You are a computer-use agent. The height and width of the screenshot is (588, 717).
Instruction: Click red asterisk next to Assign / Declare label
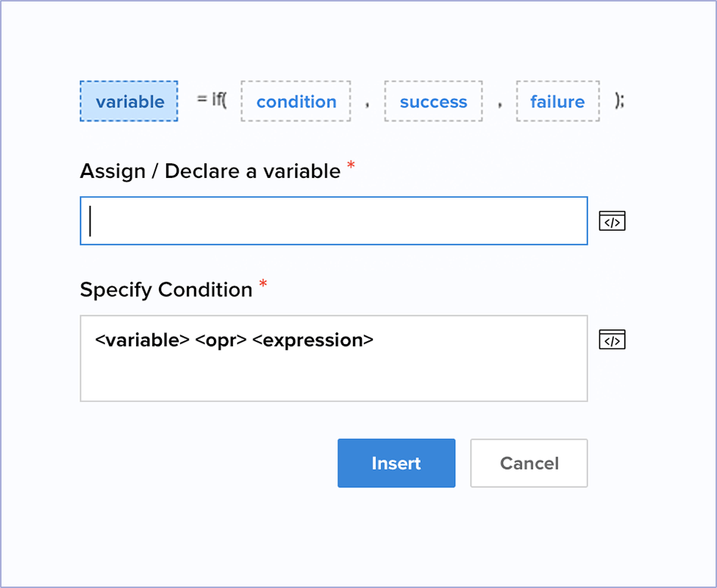pyautogui.click(x=351, y=166)
